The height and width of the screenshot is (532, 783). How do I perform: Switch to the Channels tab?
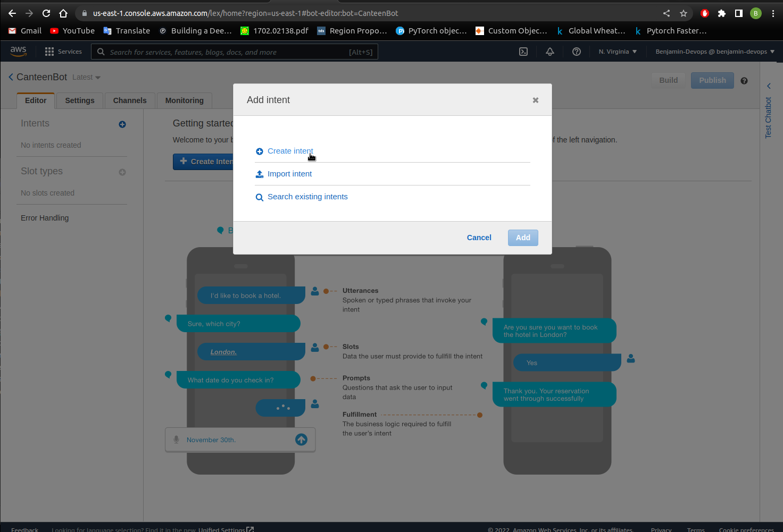pyautogui.click(x=130, y=100)
